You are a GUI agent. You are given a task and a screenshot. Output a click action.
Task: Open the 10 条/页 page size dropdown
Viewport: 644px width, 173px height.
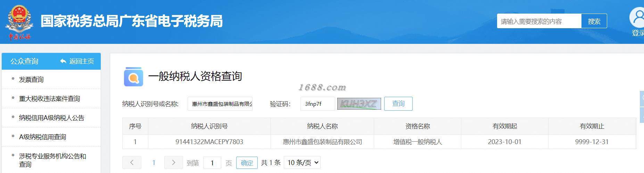coord(302,163)
